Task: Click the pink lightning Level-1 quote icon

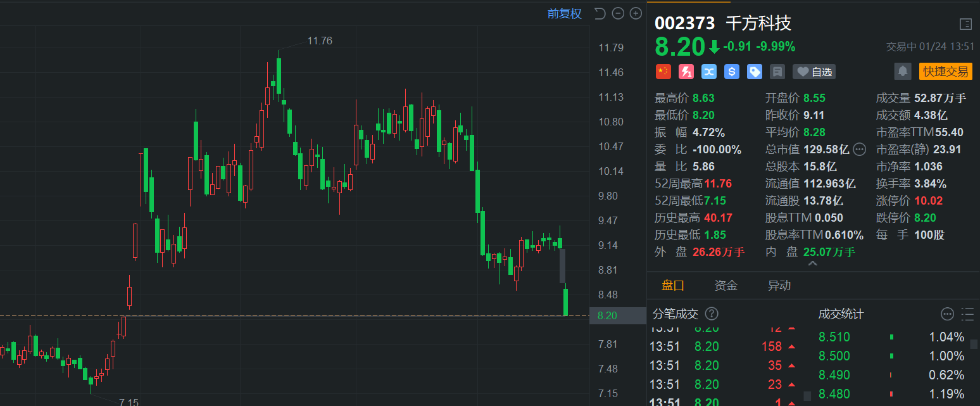Action: 686,72
